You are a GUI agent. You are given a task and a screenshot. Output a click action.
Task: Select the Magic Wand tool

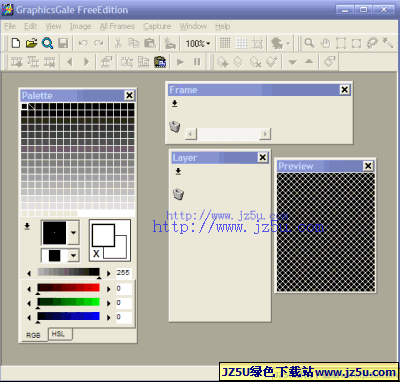pos(388,43)
